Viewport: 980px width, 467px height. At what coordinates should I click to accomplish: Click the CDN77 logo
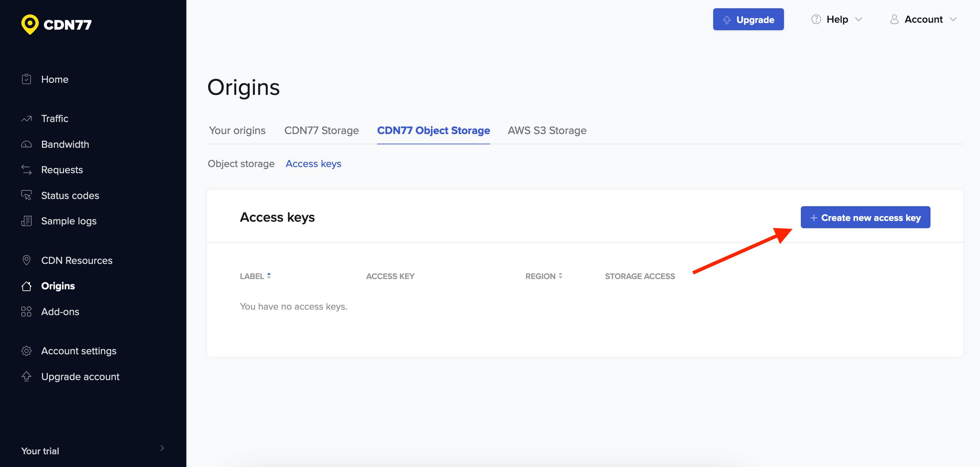click(56, 24)
